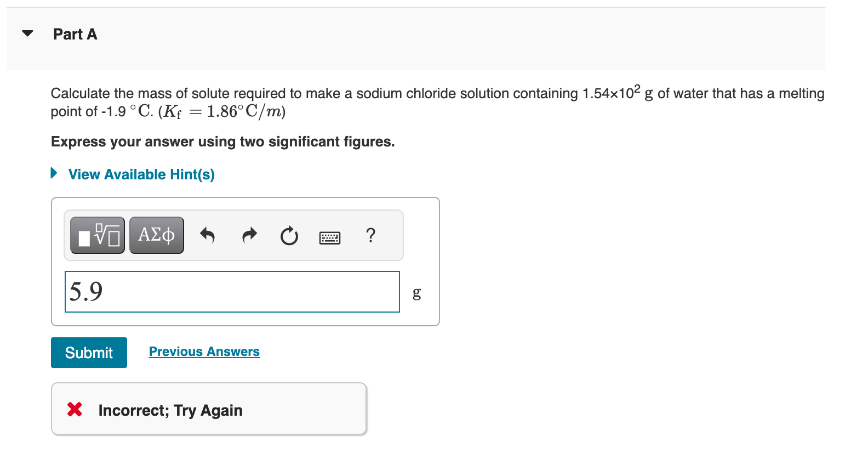The height and width of the screenshot is (453, 868).
Task: Reset the answer field
Action: pos(289,236)
